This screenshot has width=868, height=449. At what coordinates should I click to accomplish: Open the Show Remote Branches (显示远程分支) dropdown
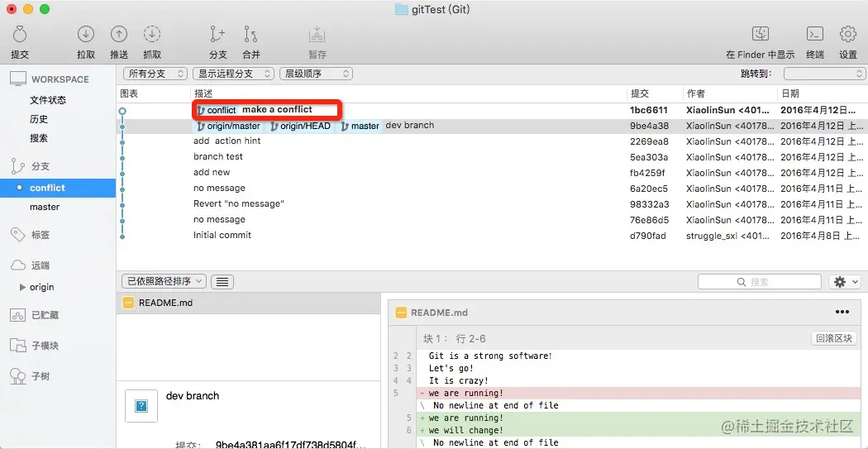[x=234, y=73]
